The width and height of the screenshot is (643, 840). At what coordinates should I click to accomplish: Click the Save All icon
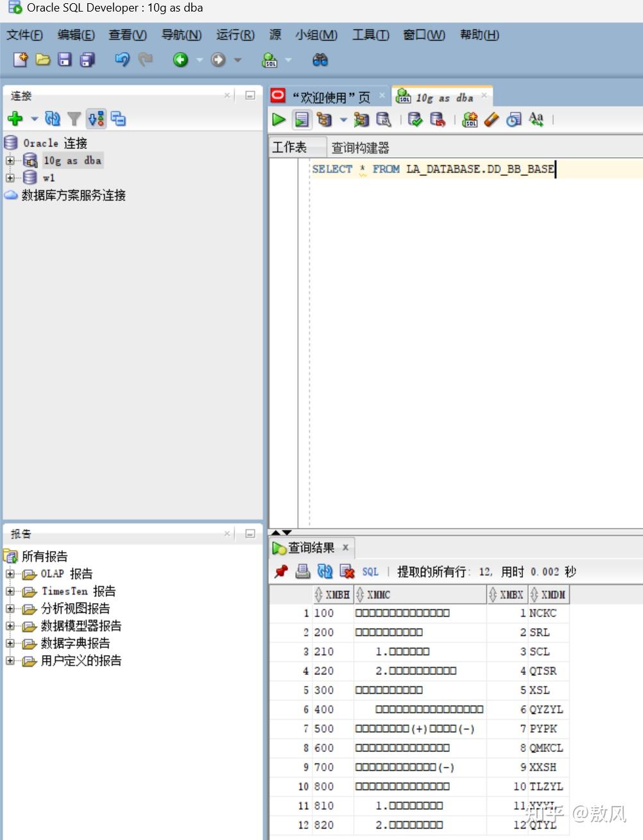[87, 60]
